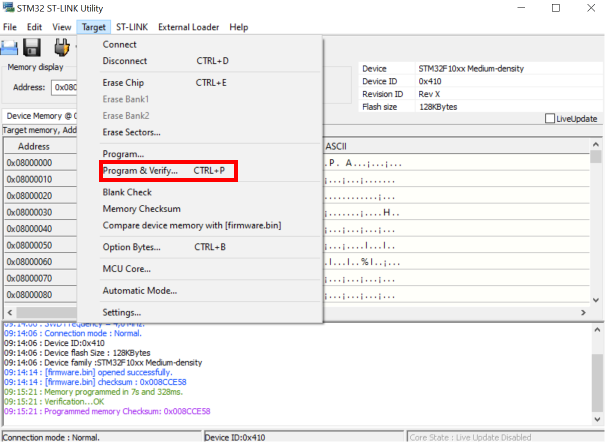Open the External Loader menu
Screen dimensions: 605x442
190,27
